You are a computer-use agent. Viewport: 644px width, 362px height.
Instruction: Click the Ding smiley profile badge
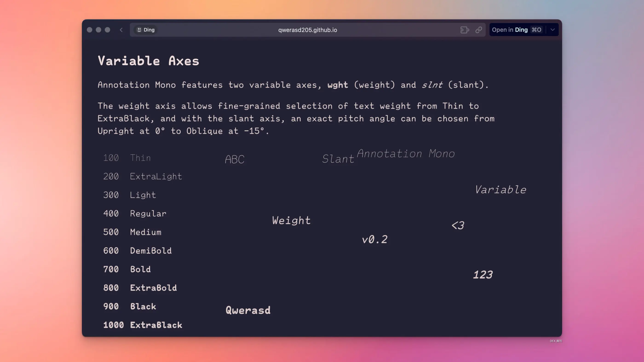click(146, 30)
